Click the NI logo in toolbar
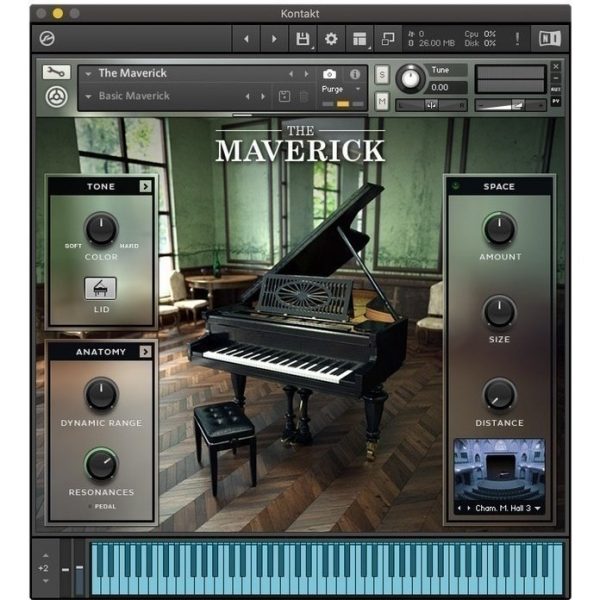 coord(550,39)
